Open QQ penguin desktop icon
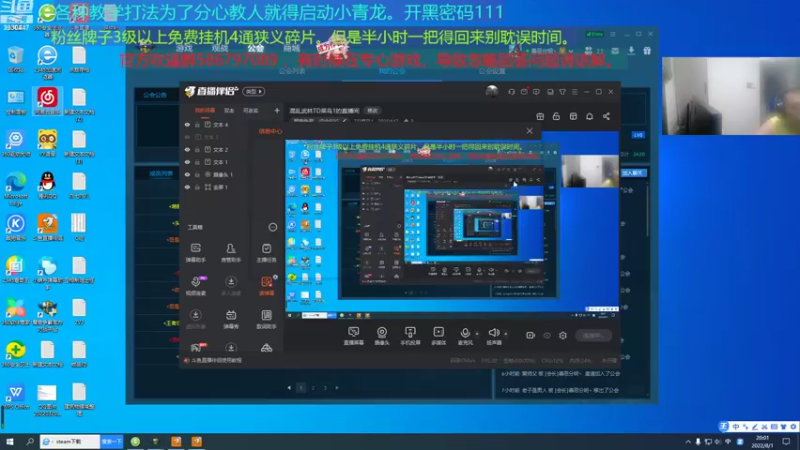The height and width of the screenshot is (450, 800). click(x=47, y=185)
